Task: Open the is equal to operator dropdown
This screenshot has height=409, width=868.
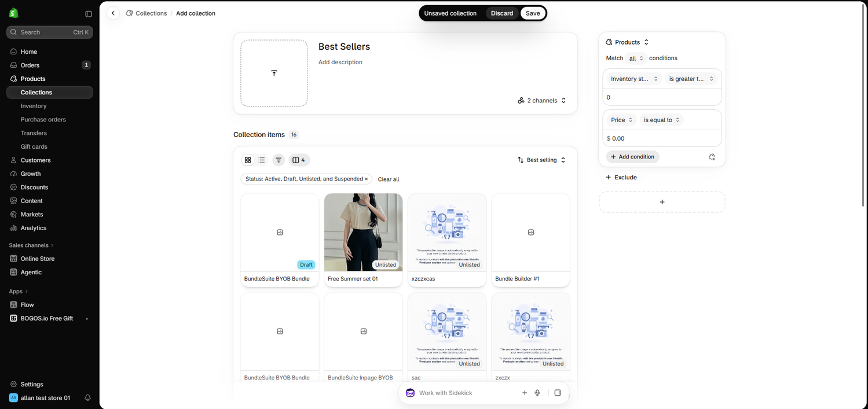Action: [x=661, y=120]
